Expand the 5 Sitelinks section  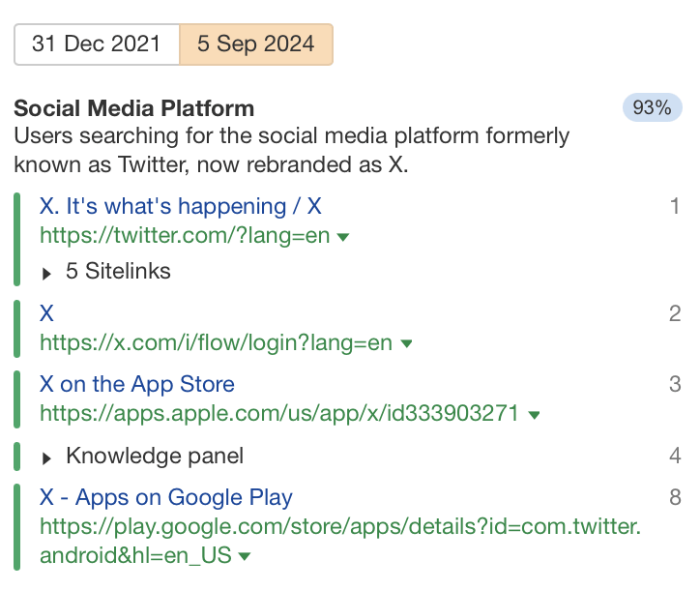[118, 272]
